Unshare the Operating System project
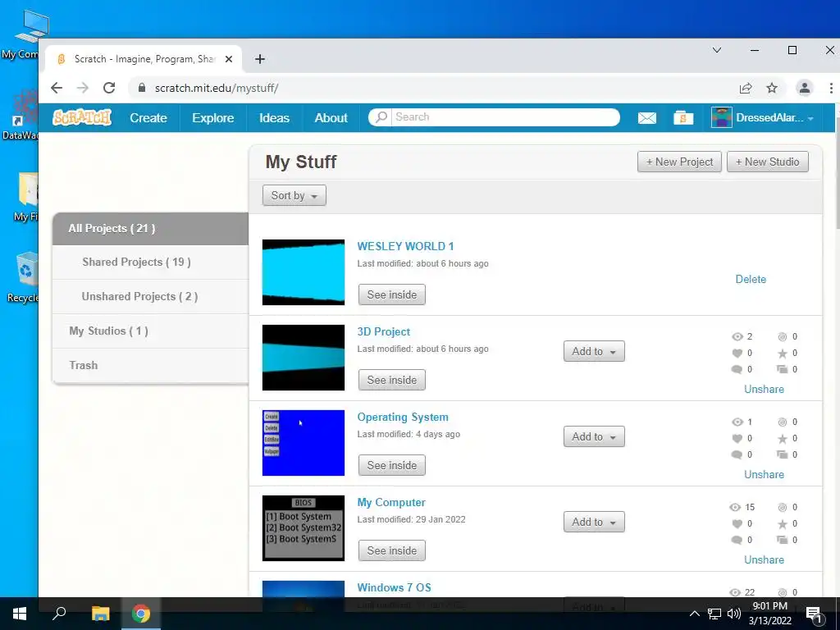 [764, 475]
